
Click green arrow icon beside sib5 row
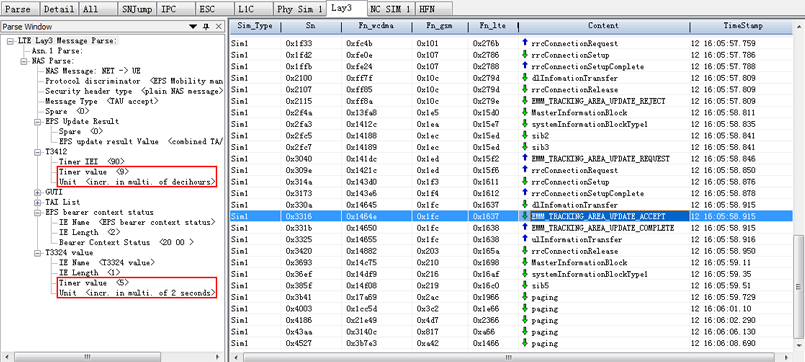[524, 285]
